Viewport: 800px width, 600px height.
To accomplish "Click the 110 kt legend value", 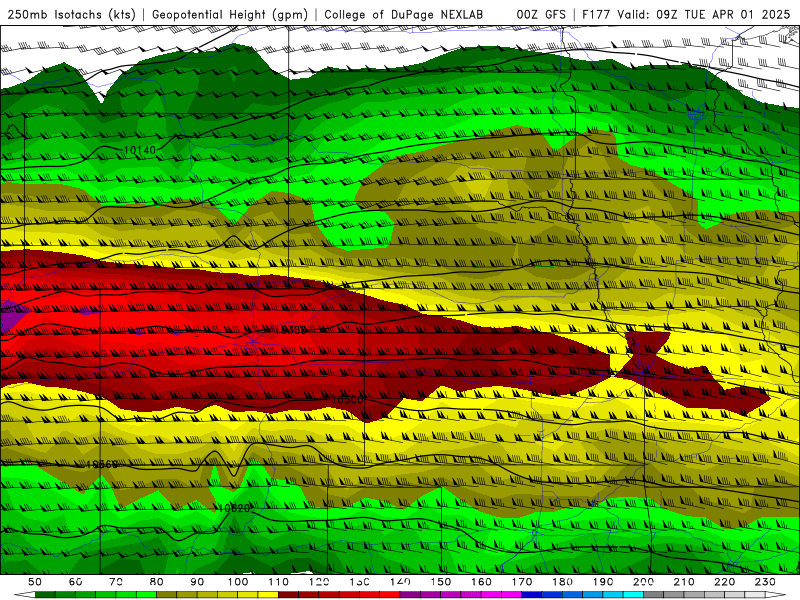I will coord(279,582).
